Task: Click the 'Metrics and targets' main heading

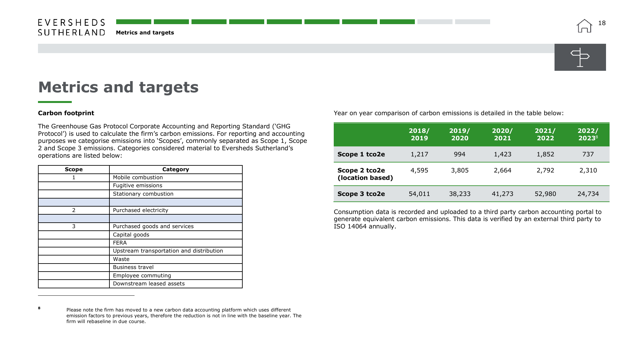Action: click(x=118, y=88)
